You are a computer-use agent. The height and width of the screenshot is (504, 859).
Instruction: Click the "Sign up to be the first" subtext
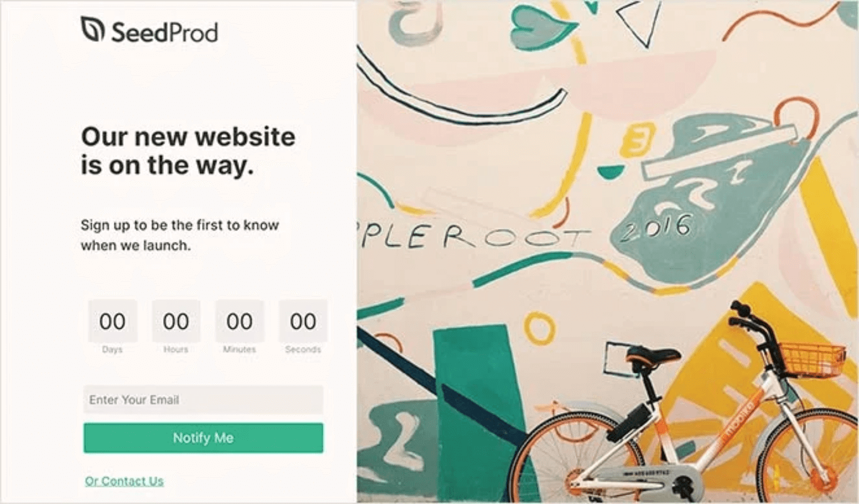click(x=179, y=235)
